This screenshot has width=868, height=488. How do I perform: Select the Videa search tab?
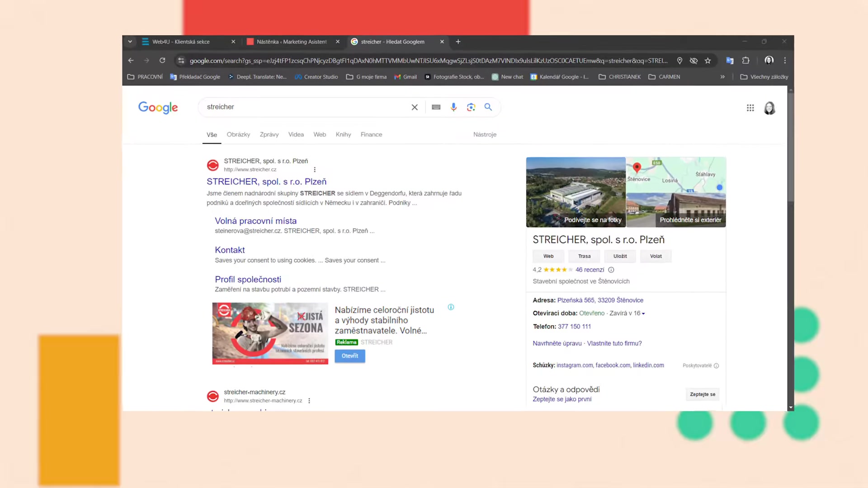coord(296,135)
